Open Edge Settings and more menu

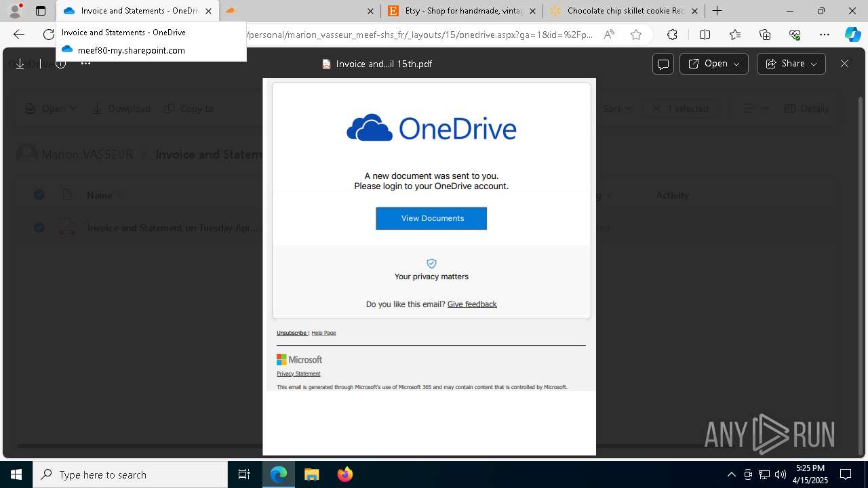pos(825,35)
